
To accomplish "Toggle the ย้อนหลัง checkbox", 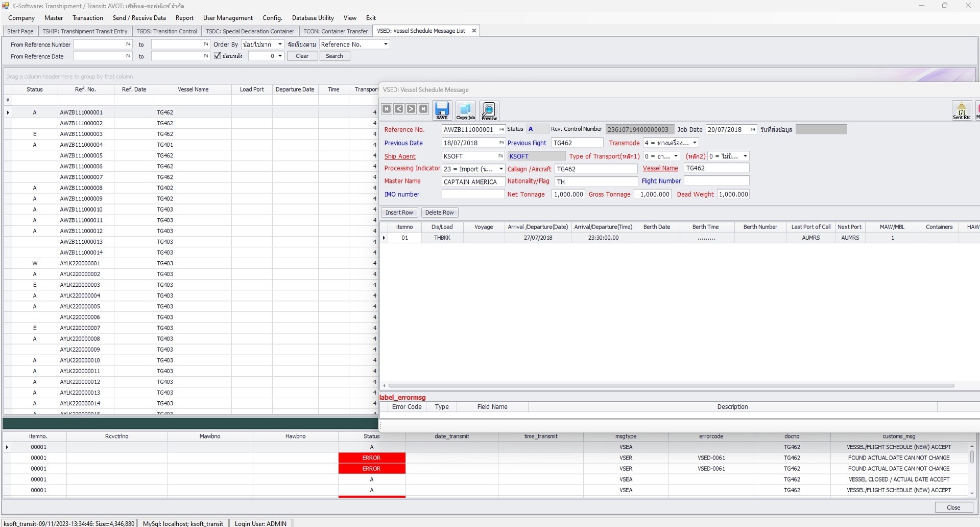I will (217, 56).
